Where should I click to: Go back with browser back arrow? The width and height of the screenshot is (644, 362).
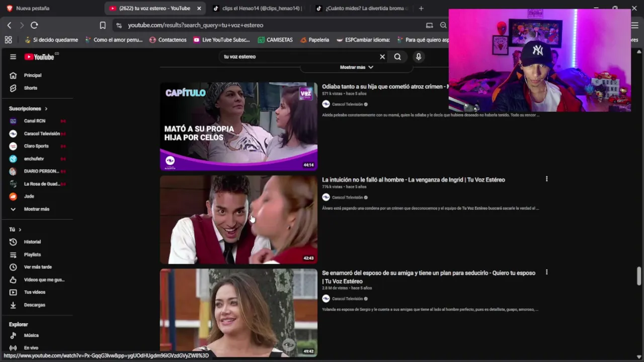9,25
